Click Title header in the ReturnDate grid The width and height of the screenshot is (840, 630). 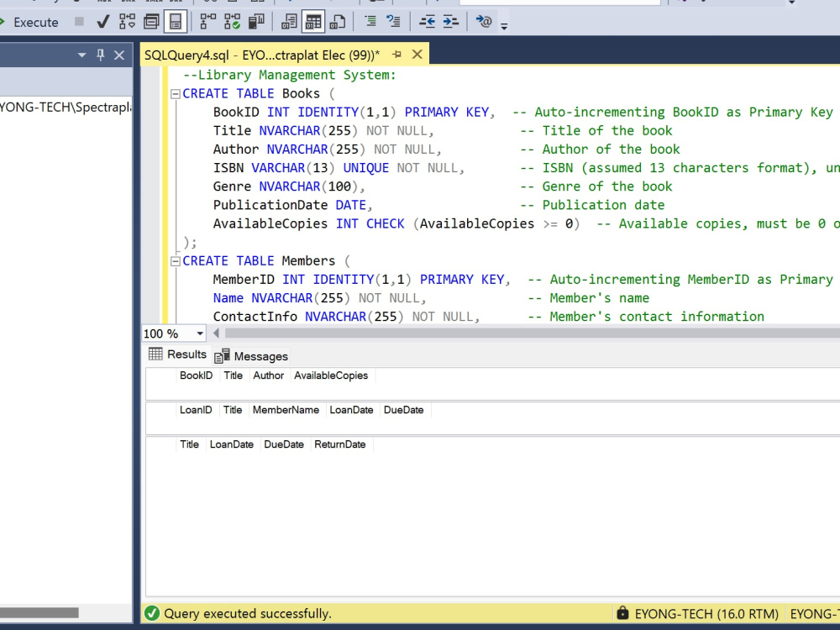(x=189, y=444)
